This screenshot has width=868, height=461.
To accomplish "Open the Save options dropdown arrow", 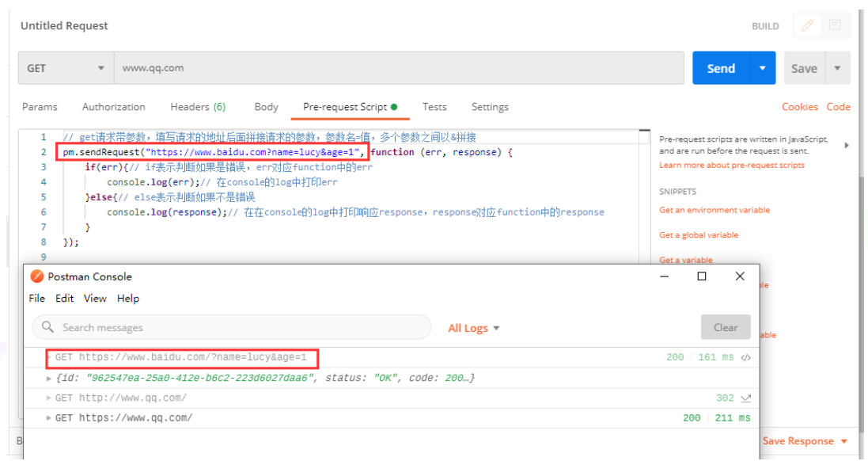I will (x=837, y=68).
